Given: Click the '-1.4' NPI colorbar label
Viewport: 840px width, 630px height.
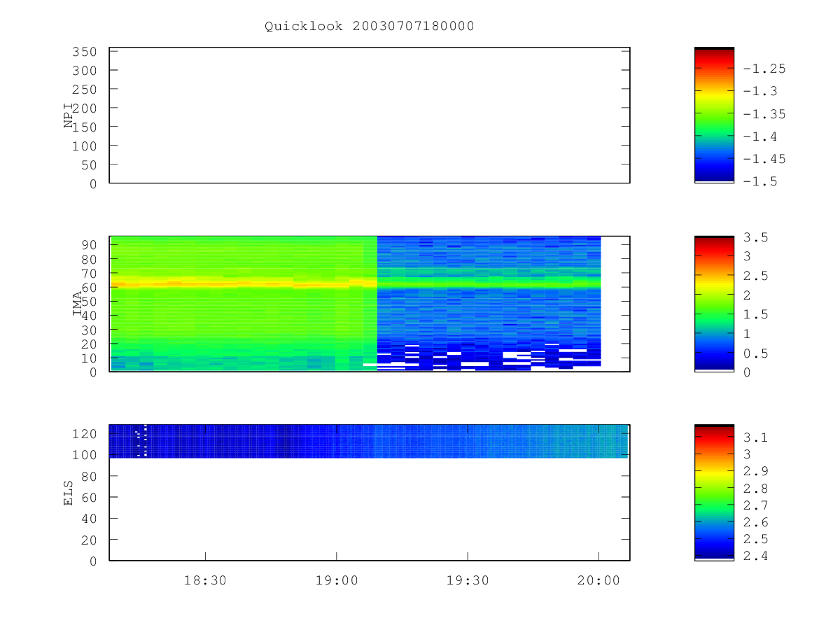Looking at the screenshot, I should point(760,136).
